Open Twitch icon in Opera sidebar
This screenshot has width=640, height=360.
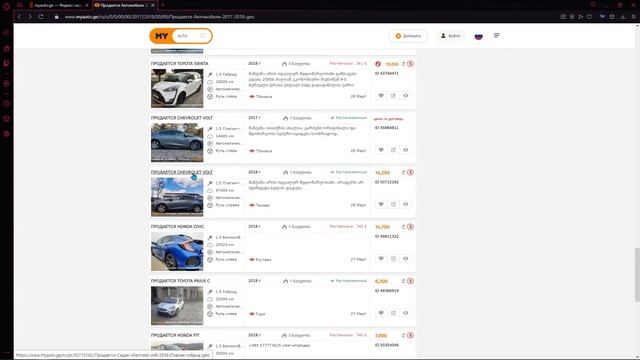[7, 63]
